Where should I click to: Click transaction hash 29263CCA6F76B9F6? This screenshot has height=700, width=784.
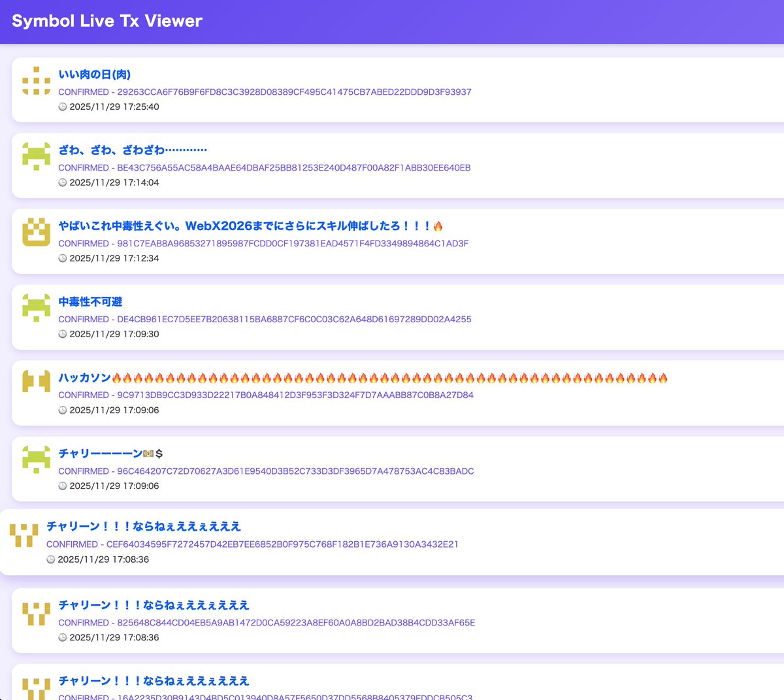(294, 92)
